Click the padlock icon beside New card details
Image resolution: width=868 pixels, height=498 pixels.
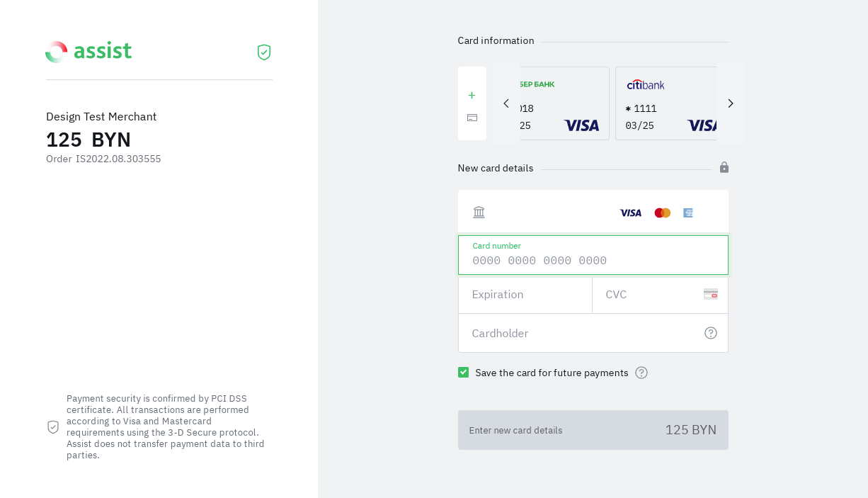pyautogui.click(x=724, y=167)
